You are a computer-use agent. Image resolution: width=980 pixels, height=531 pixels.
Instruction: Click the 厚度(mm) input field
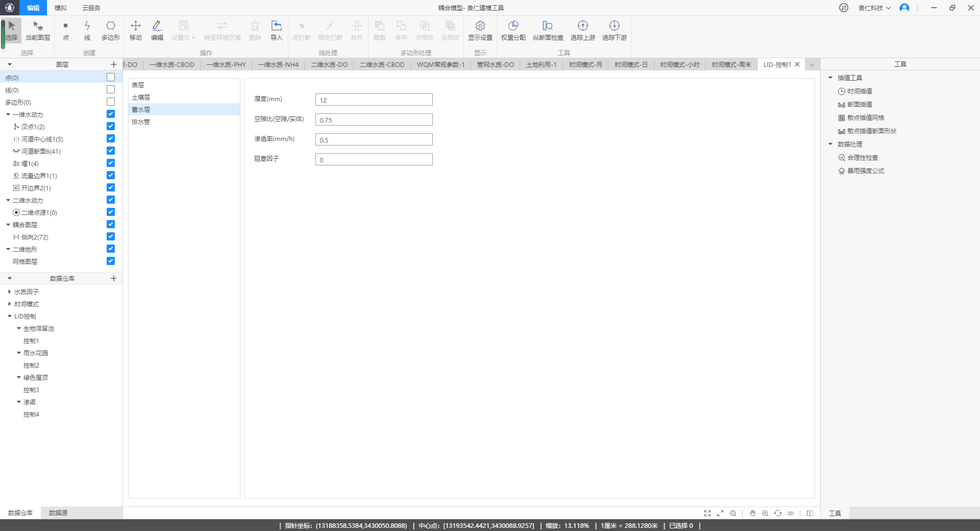pyautogui.click(x=374, y=100)
